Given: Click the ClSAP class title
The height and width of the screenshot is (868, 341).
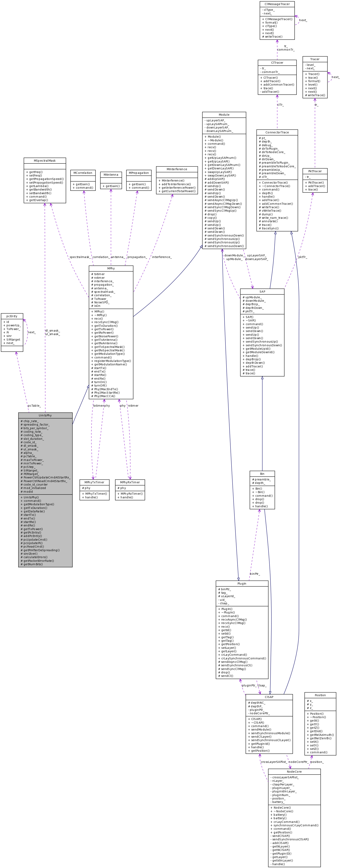Looking at the screenshot, I should pyautogui.click(x=269, y=697).
